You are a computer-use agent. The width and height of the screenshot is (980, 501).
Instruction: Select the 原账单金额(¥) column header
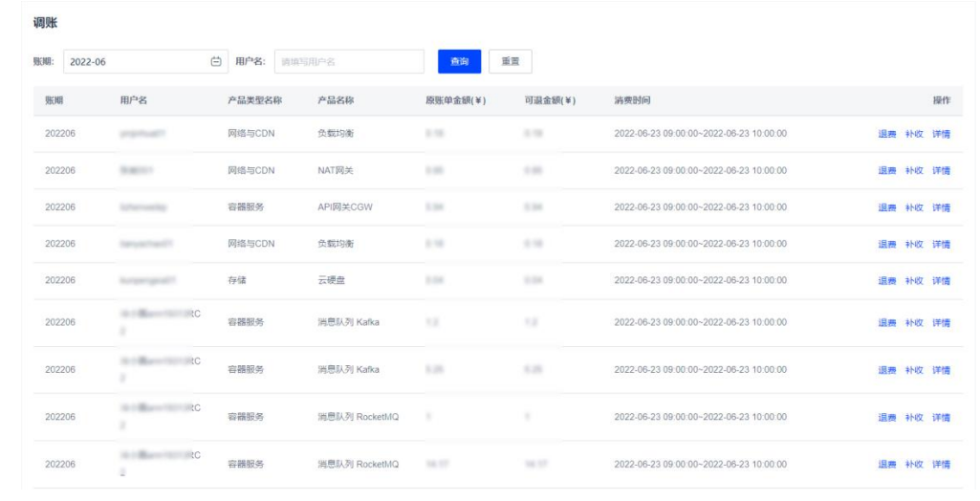click(456, 100)
